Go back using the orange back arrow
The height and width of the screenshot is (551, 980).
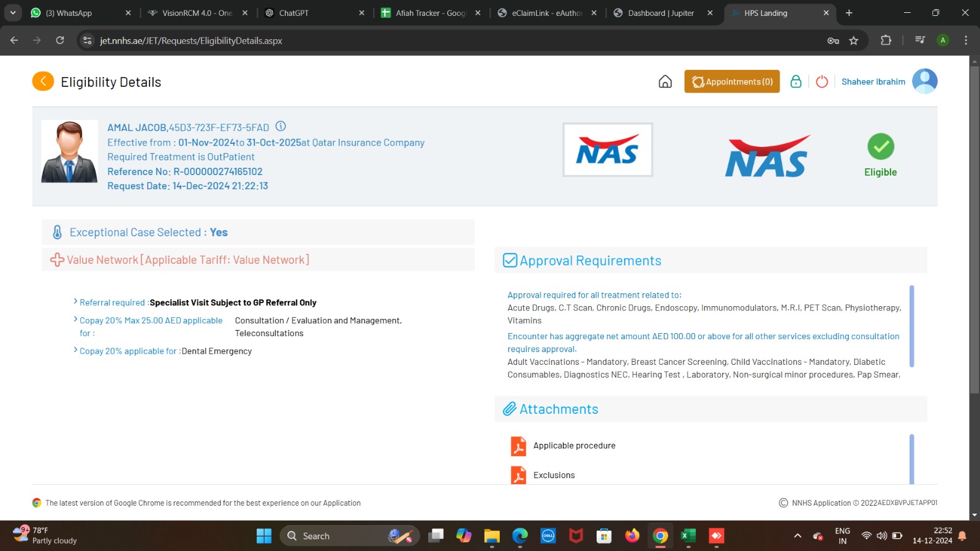click(x=43, y=81)
